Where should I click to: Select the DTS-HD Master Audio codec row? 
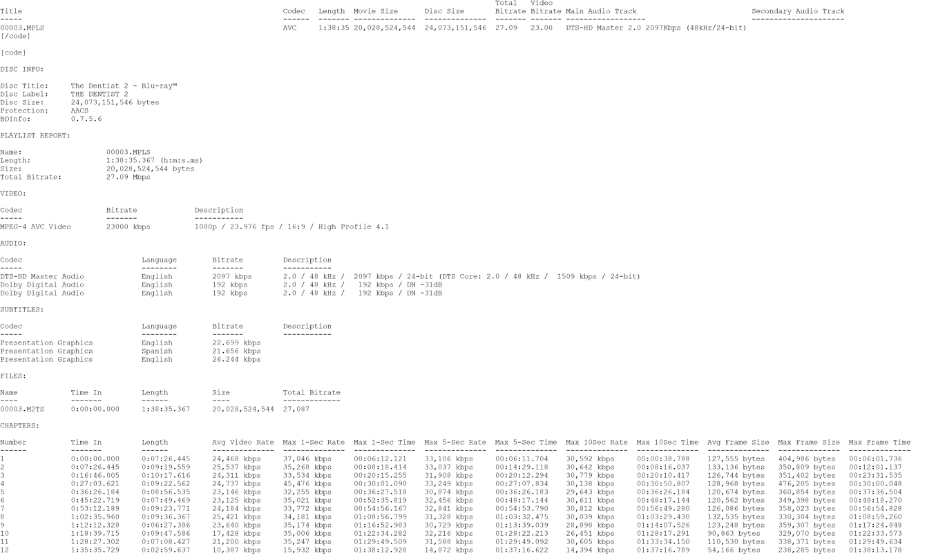(42, 277)
